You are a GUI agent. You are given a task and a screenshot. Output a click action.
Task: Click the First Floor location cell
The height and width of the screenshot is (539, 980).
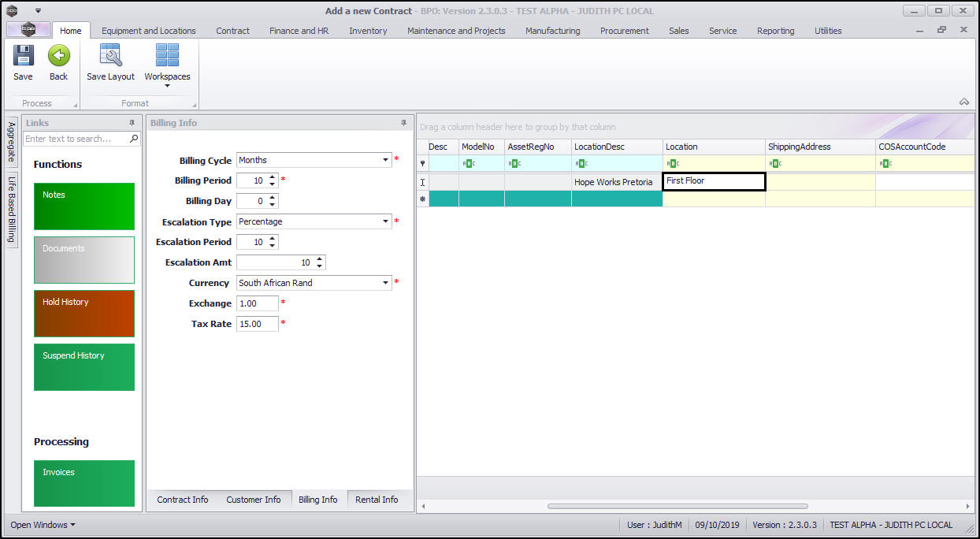click(x=714, y=181)
